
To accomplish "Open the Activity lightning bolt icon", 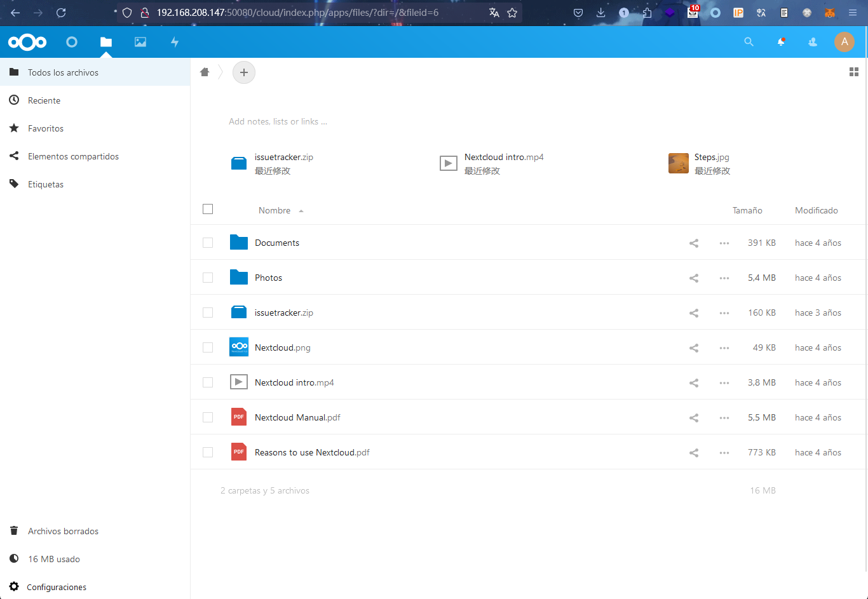I will [175, 42].
